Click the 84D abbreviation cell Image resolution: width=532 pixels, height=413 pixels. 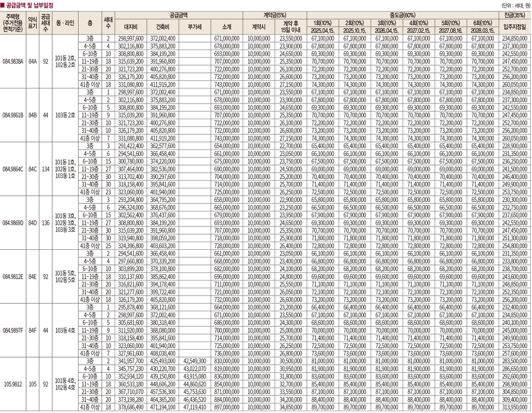pos(33,223)
